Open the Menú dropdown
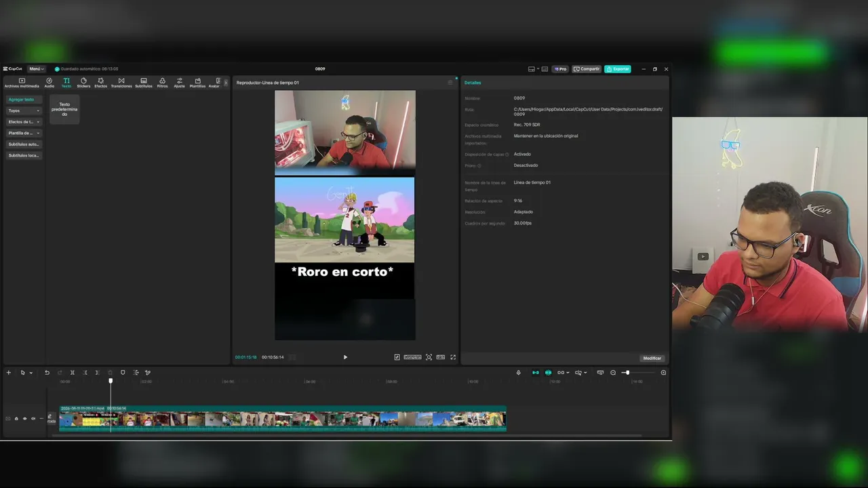The image size is (868, 488). pos(37,68)
